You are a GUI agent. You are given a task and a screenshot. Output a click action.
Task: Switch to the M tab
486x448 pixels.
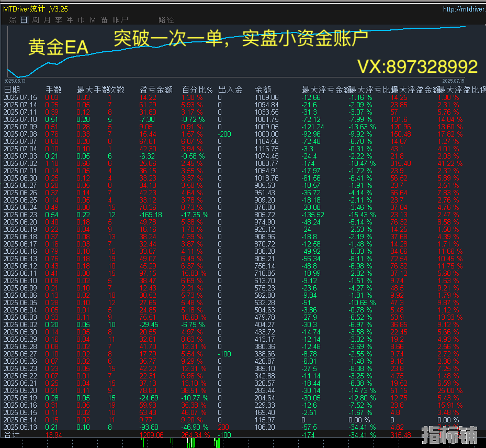pos(93,20)
